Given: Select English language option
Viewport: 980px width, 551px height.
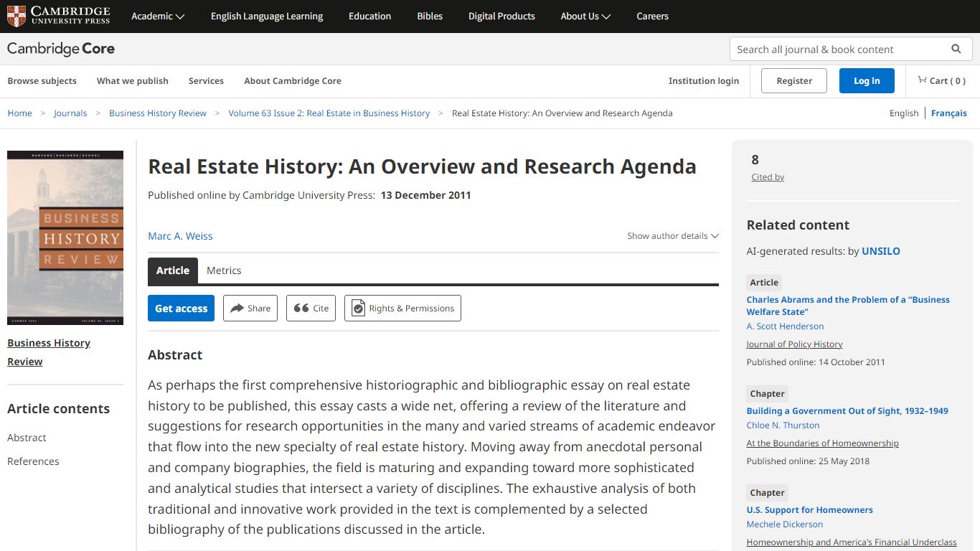Looking at the screenshot, I should click(x=904, y=113).
